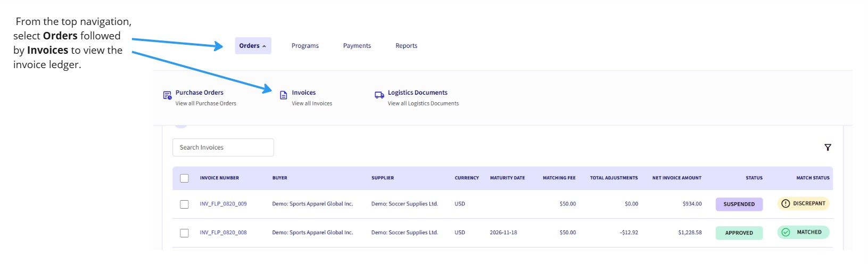Focus the Search Invoices field
This screenshot has height=264, width=868.
[223, 147]
